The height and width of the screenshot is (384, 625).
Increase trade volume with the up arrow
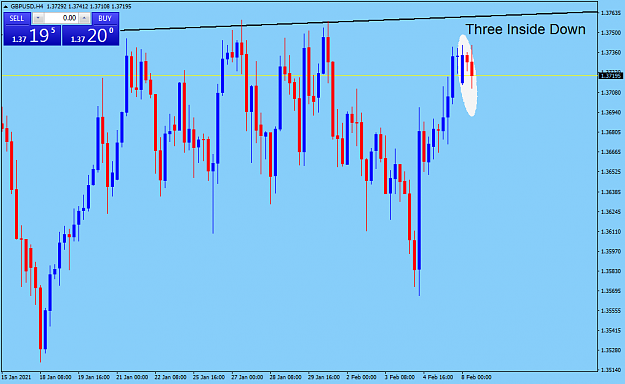point(84,18)
